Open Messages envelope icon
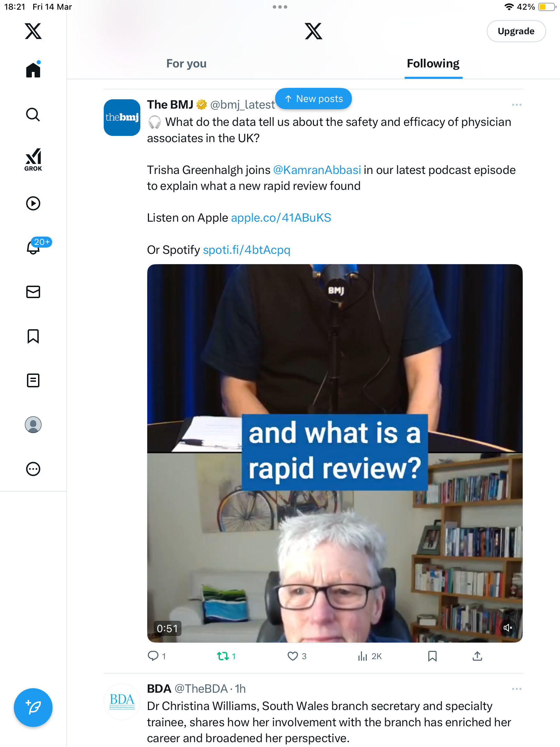The height and width of the screenshot is (747, 560). [x=33, y=292]
